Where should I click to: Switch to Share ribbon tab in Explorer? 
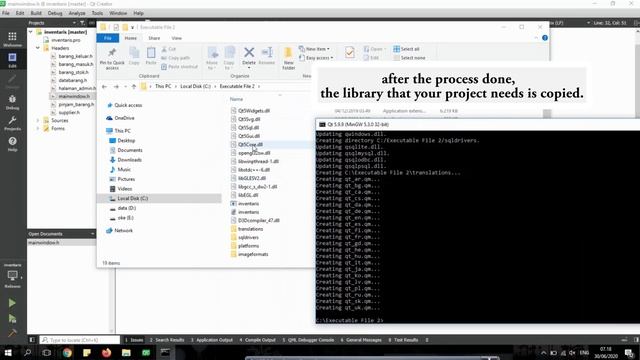(x=154, y=38)
